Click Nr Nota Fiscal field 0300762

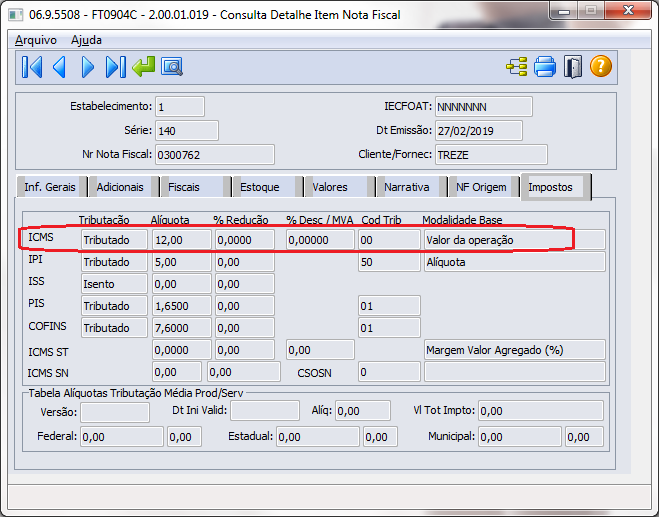(x=215, y=155)
